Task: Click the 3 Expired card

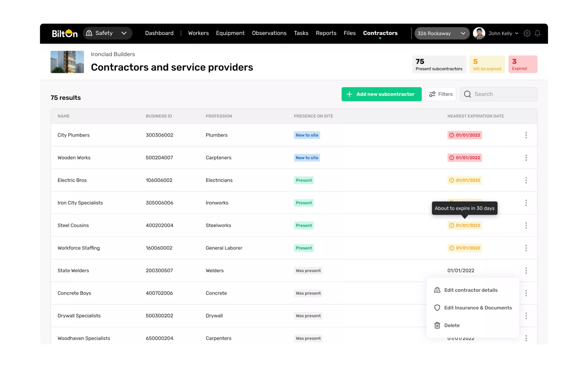Action: (523, 64)
